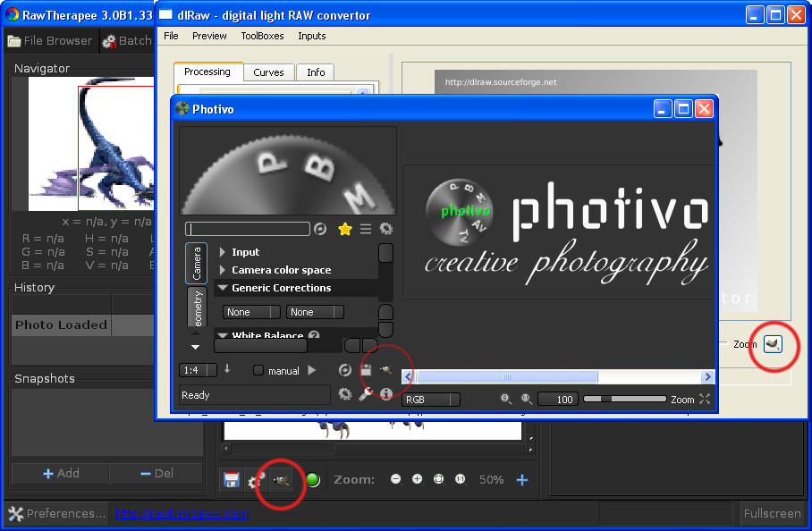Click the down arrow beside 1:4 in Photivo
This screenshot has height=531, width=812.
[x=227, y=369]
